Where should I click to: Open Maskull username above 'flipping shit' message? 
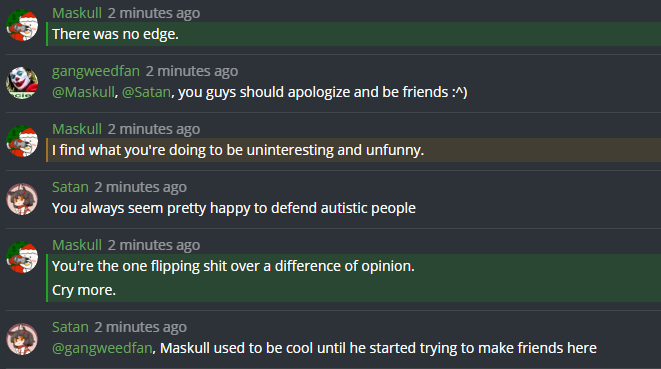77,245
